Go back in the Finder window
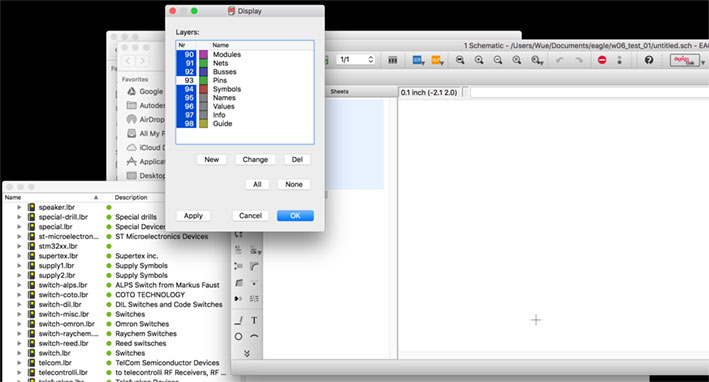This screenshot has height=382, width=709. point(128,61)
